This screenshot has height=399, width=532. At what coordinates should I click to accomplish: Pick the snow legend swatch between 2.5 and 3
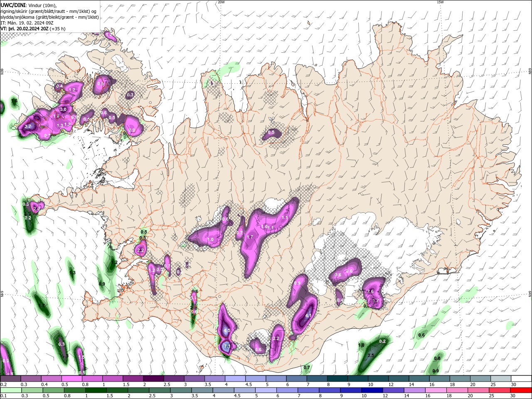click(x=173, y=379)
